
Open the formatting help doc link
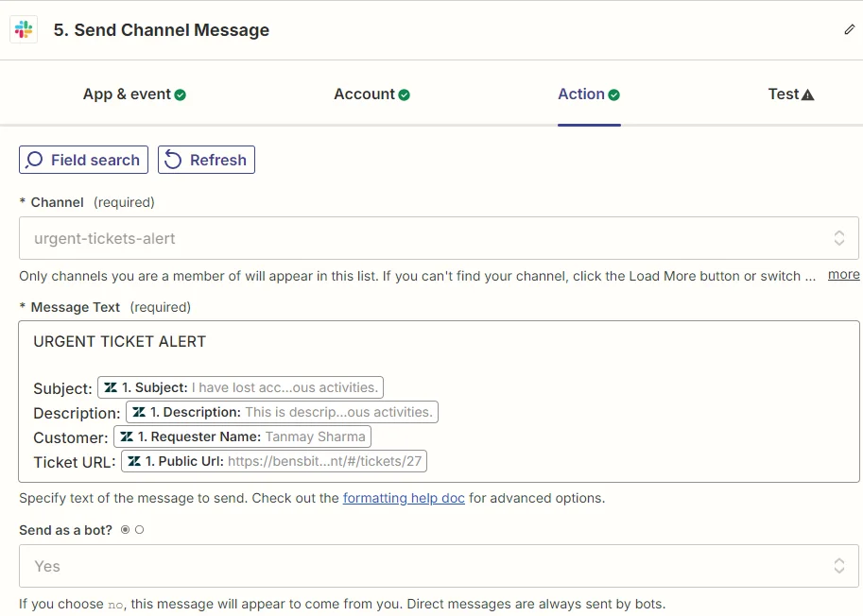(404, 498)
